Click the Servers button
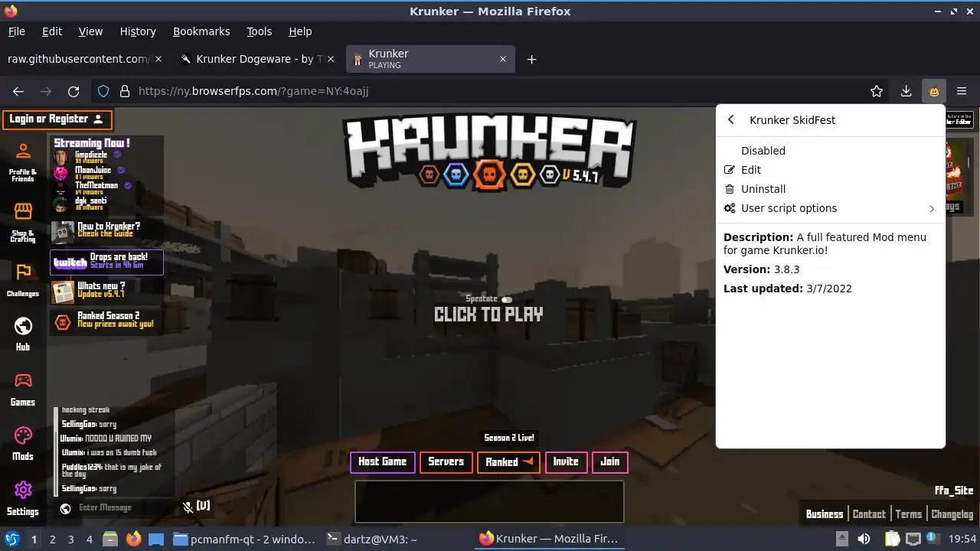The height and width of the screenshot is (551, 980). (446, 462)
